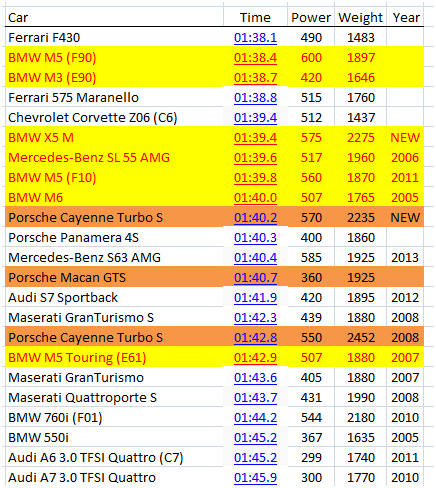436x488 pixels.
Task: Select the 299 power value cell
Action: click(311, 457)
